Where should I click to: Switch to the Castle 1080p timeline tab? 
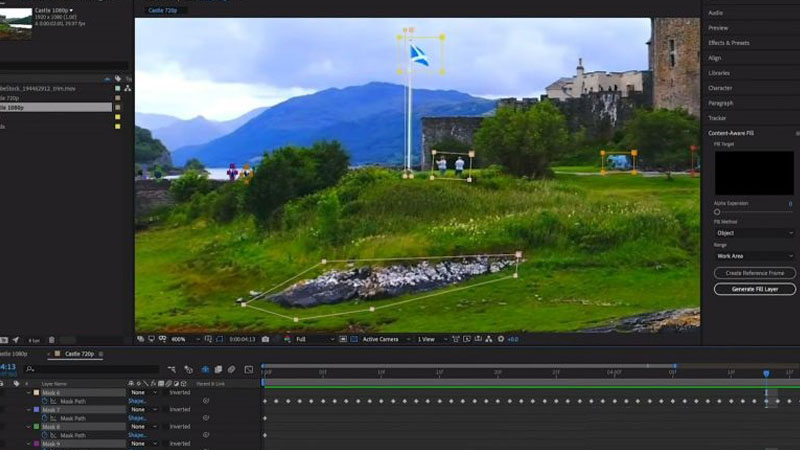click(13, 354)
